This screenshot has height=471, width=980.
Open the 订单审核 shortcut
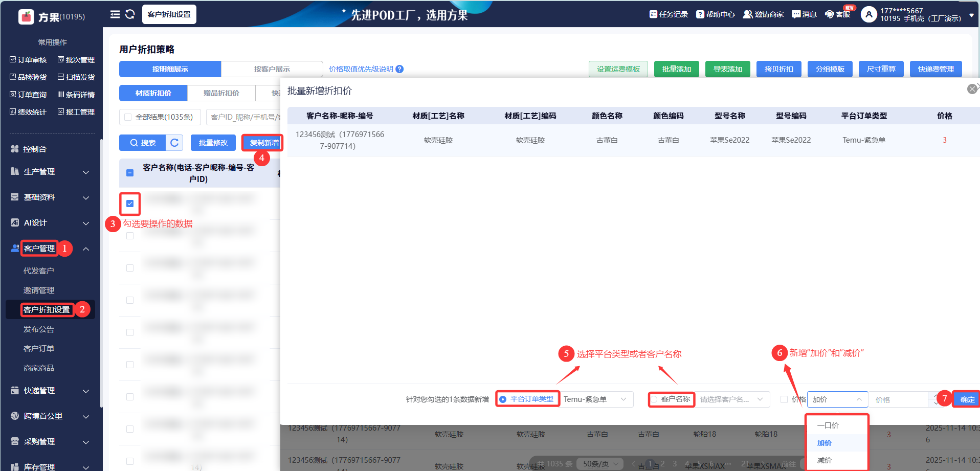tap(28, 60)
